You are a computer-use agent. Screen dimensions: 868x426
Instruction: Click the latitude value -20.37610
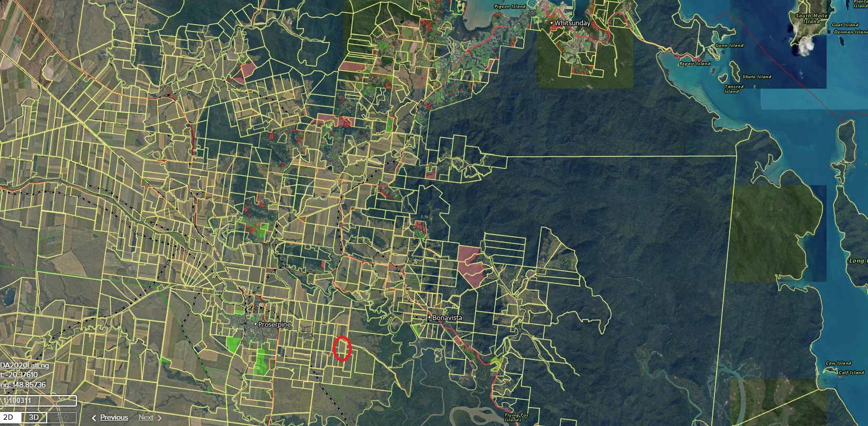(22, 375)
